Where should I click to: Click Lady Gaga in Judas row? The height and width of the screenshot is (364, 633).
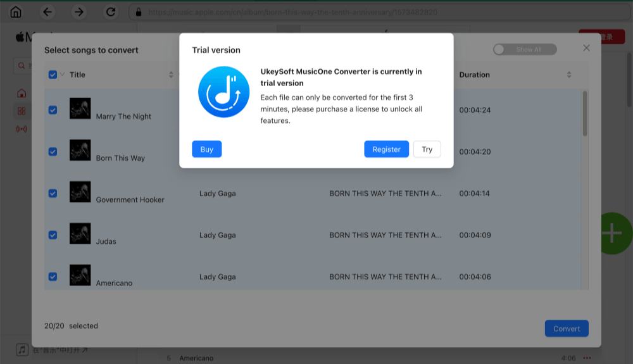(x=218, y=235)
